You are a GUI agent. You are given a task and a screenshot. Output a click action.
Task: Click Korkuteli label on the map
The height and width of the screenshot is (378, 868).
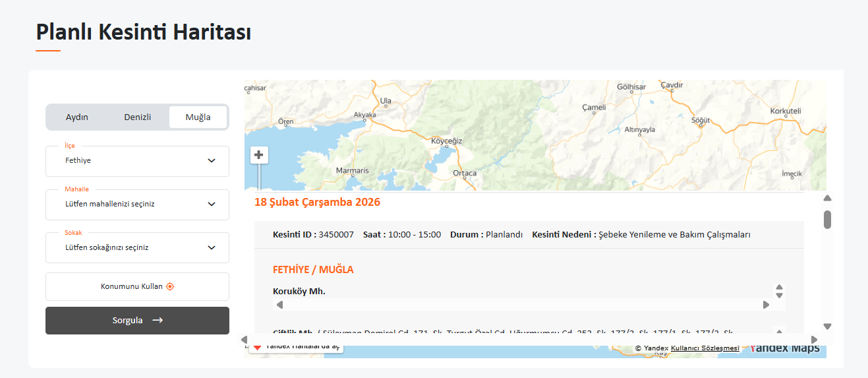[x=786, y=111]
